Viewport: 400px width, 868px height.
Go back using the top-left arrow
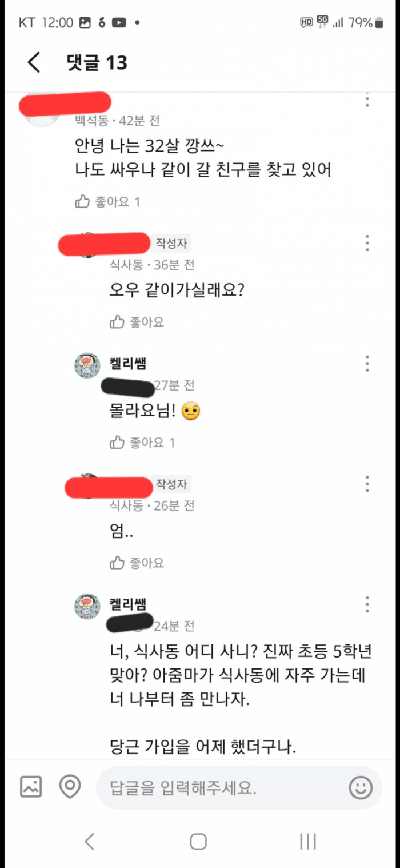34,62
